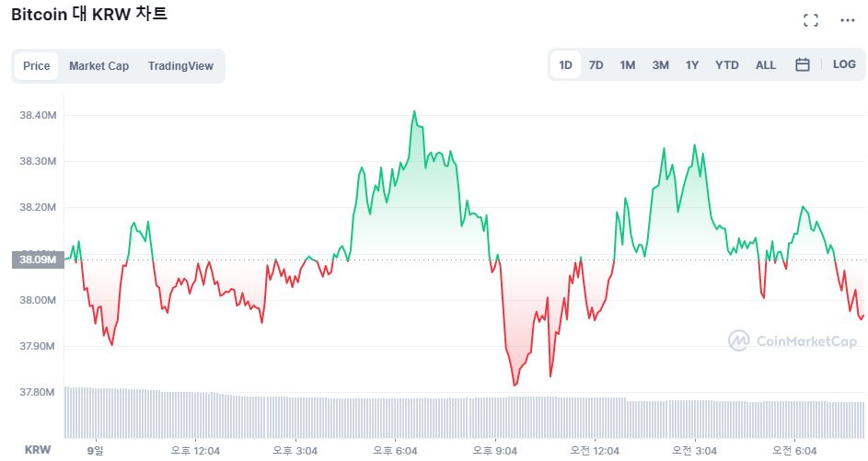Open the three-dot more options menu
The height and width of the screenshot is (461, 868).
[848, 20]
